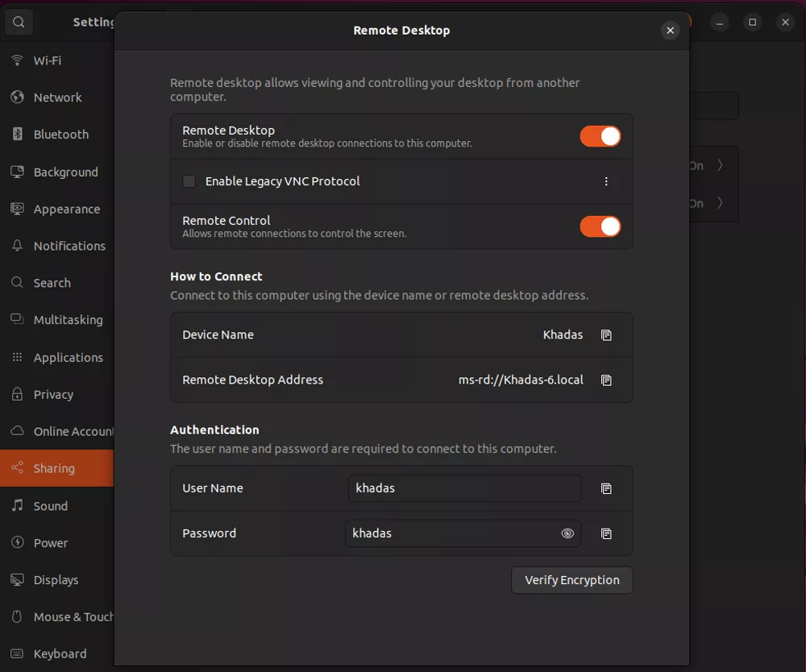Maximize the Settings window
The width and height of the screenshot is (806, 672).
pyautogui.click(x=753, y=22)
